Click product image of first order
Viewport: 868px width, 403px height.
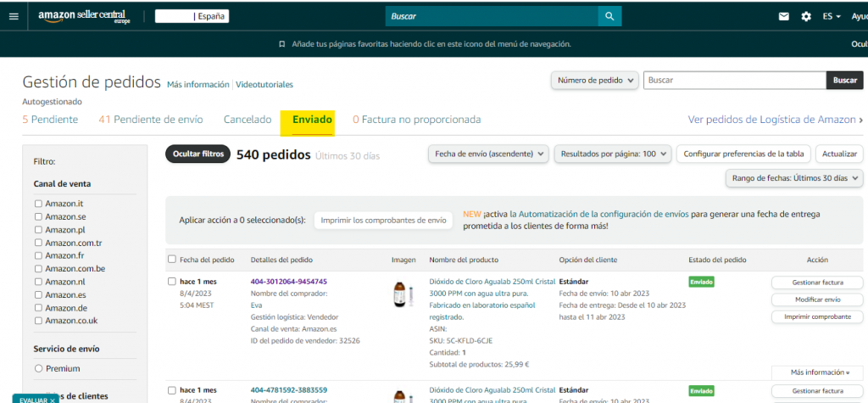pos(403,295)
